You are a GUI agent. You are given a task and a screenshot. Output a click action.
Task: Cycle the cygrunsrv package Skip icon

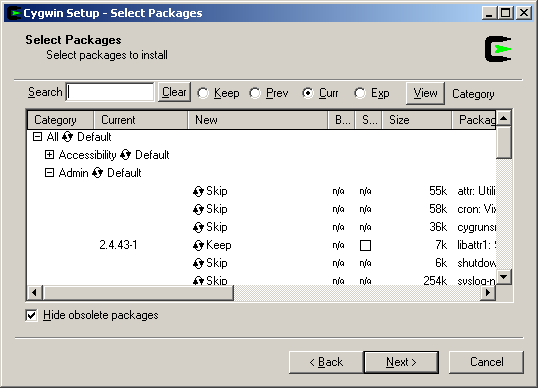tap(198, 227)
